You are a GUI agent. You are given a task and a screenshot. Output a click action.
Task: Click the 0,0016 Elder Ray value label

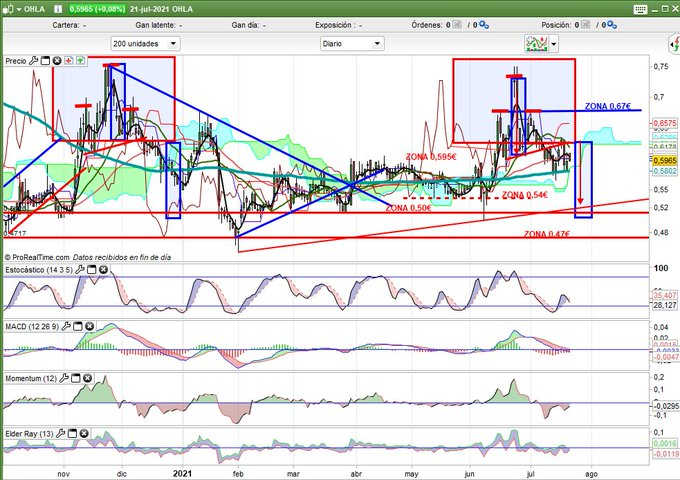[664, 444]
